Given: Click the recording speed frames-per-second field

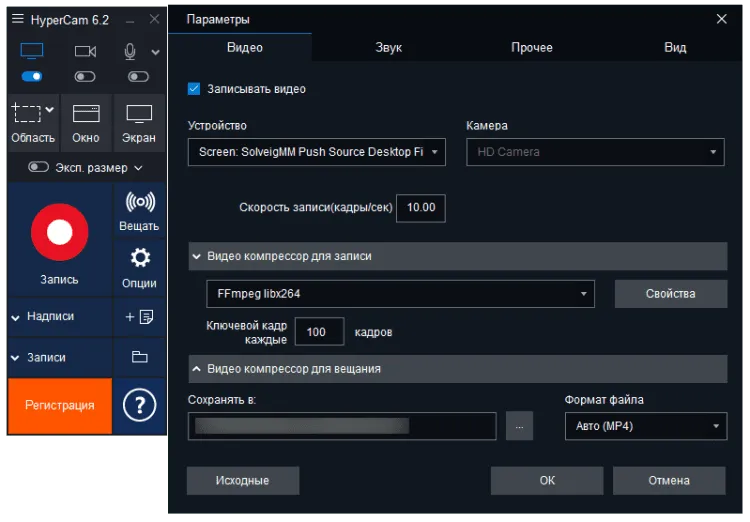Looking at the screenshot, I should point(421,208).
